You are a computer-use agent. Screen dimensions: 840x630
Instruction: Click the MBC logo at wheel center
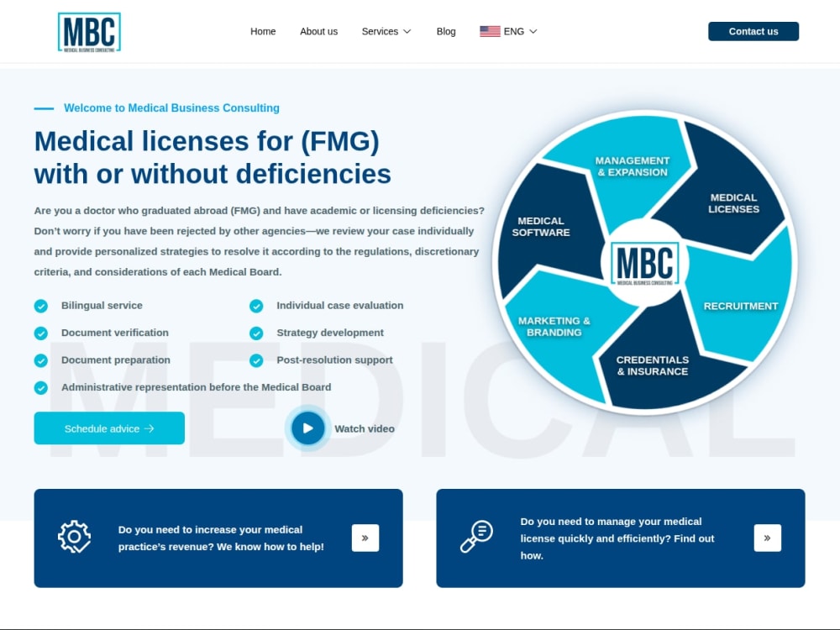[645, 263]
